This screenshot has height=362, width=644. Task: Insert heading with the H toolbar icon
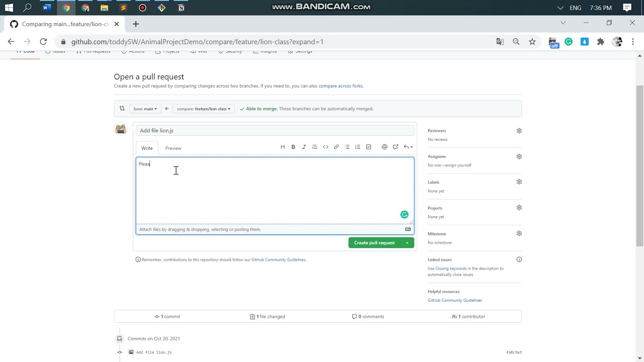[282, 147]
